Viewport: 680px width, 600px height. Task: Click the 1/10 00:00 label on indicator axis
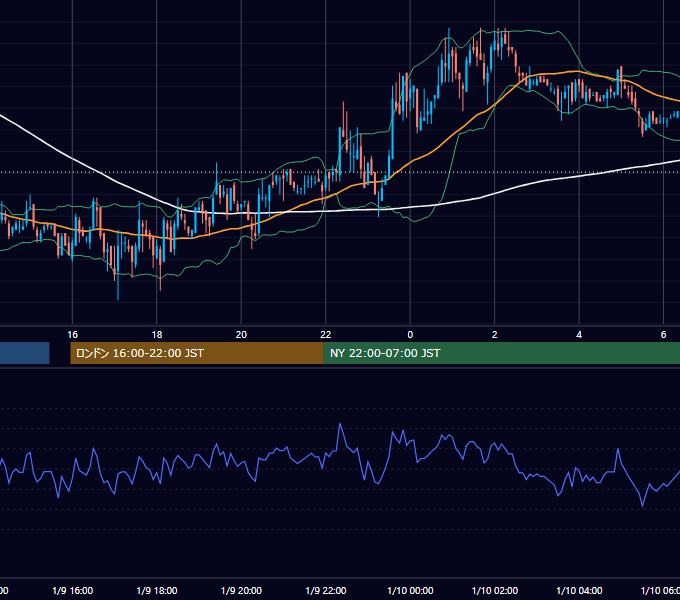pos(410,590)
